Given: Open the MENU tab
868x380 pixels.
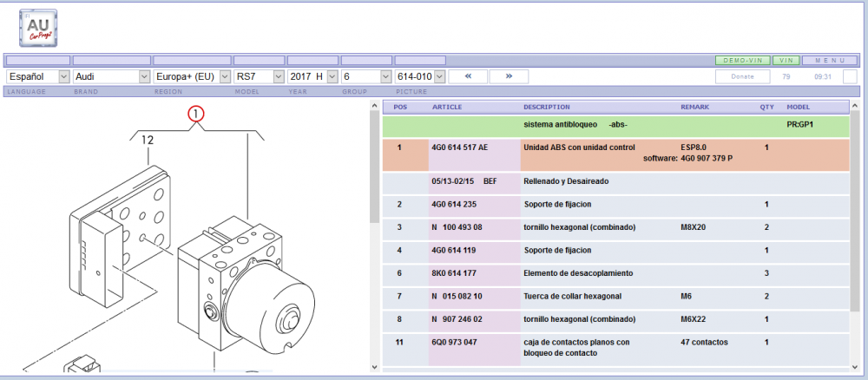Looking at the screenshot, I should click(x=824, y=60).
